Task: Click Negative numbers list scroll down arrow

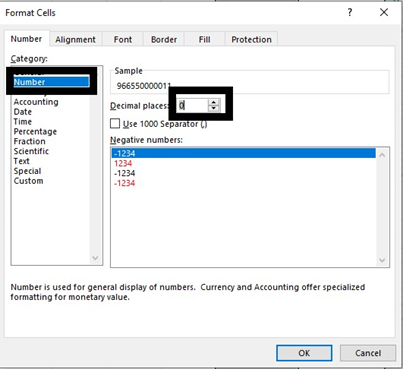Action: 382,260
